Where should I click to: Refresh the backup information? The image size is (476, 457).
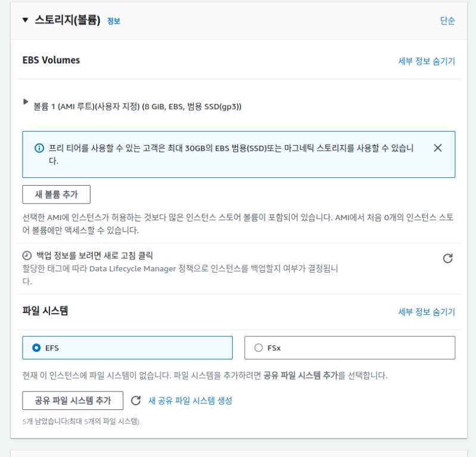pyautogui.click(x=448, y=258)
